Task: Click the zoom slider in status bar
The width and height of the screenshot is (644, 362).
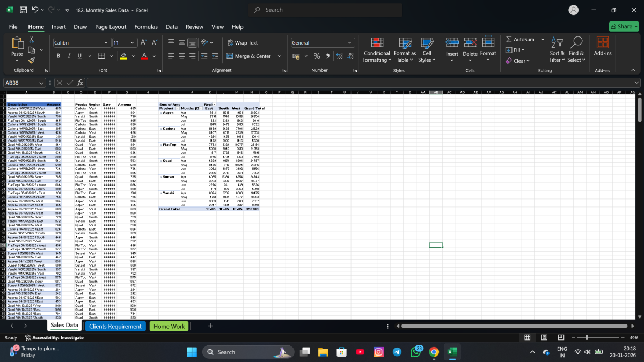Action: tap(587, 337)
